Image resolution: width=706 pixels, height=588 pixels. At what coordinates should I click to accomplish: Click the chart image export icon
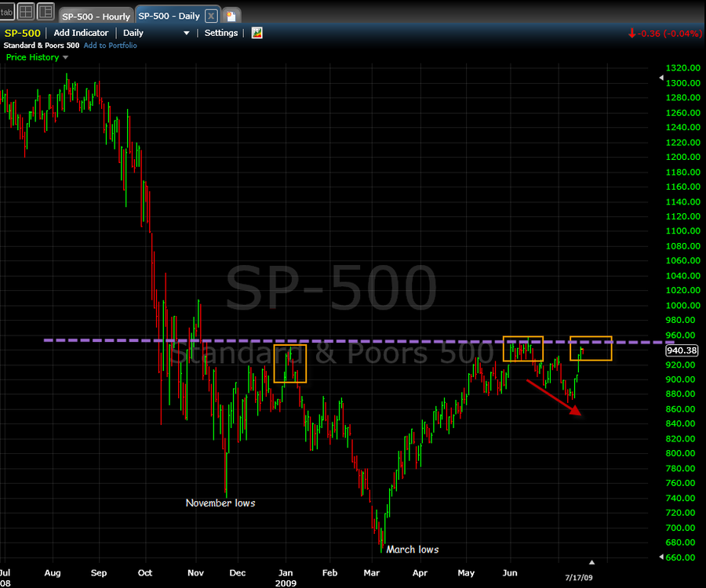point(257,33)
